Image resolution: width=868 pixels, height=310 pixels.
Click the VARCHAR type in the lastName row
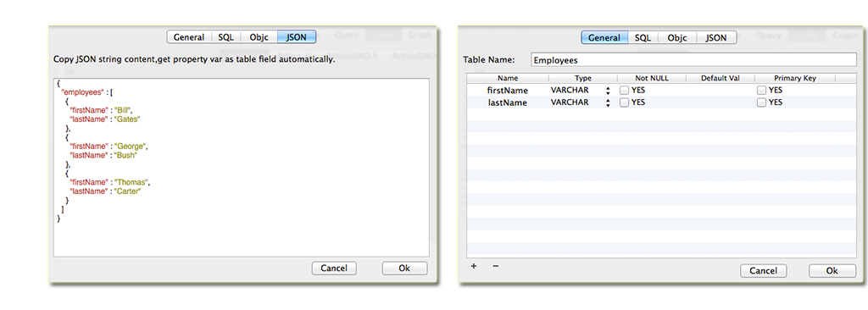pyautogui.click(x=570, y=102)
